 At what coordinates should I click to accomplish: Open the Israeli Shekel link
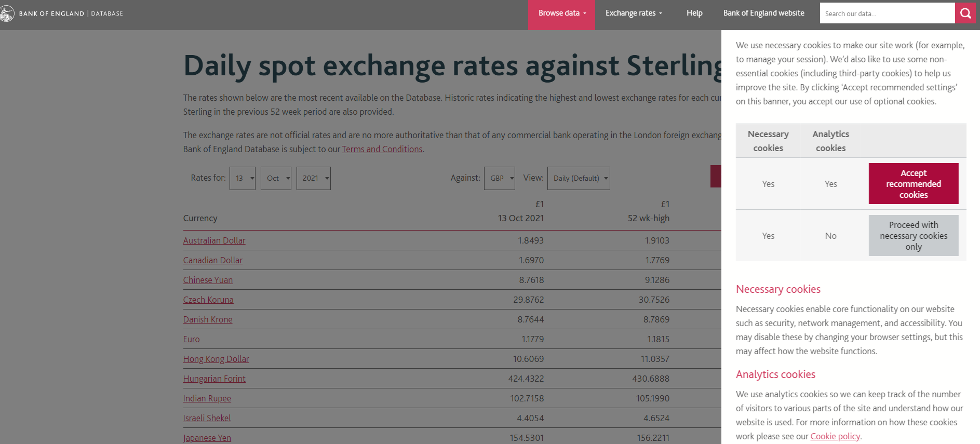click(207, 418)
